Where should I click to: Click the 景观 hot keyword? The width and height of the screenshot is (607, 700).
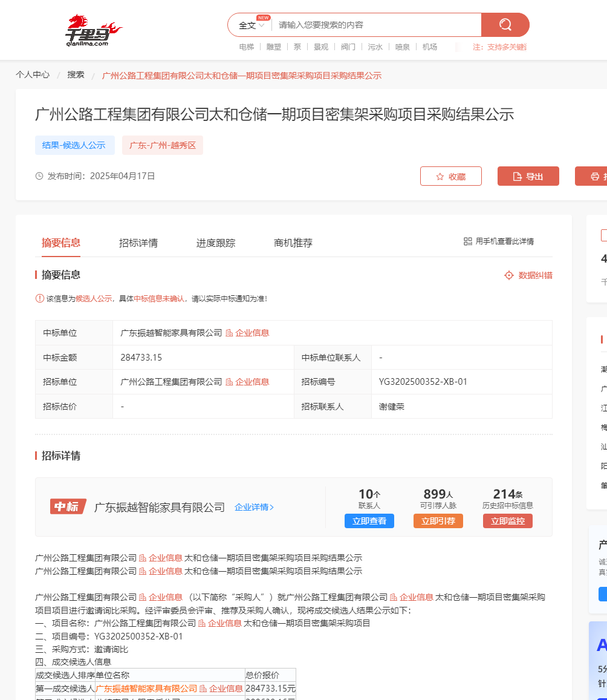pos(321,47)
